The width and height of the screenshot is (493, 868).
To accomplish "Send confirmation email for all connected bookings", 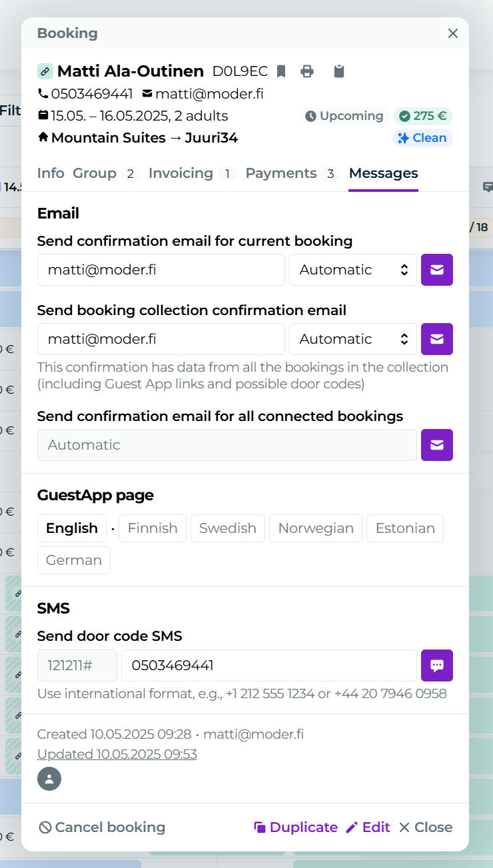I will pyautogui.click(x=436, y=445).
